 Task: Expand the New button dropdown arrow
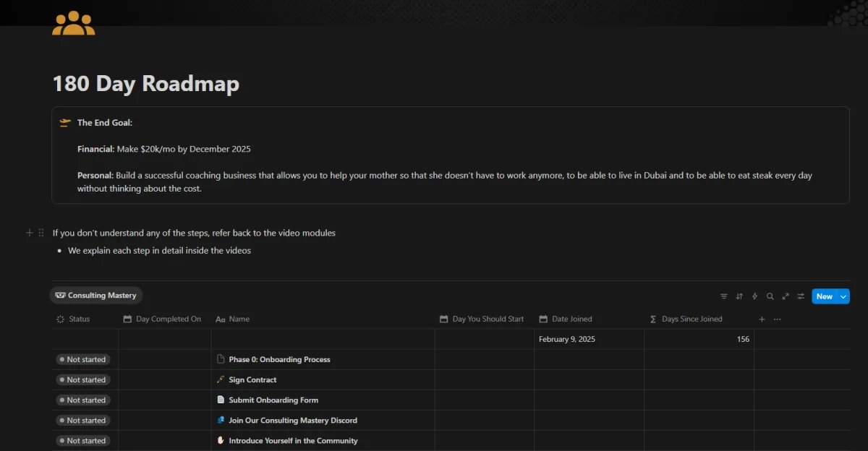click(843, 296)
